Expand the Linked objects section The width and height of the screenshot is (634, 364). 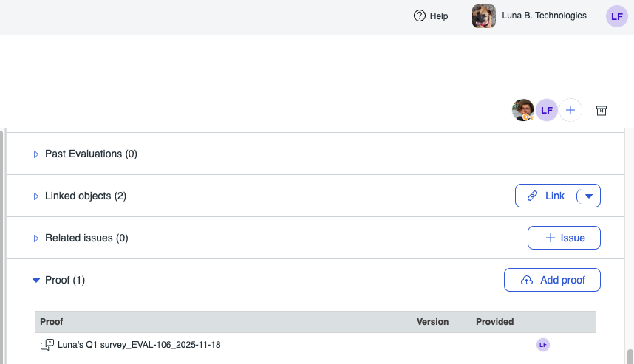point(35,196)
